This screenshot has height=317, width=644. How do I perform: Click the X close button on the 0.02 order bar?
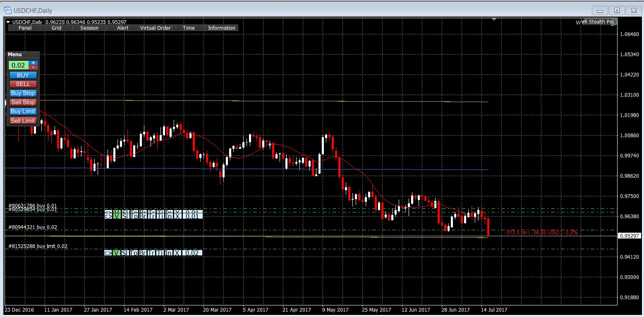point(177,253)
